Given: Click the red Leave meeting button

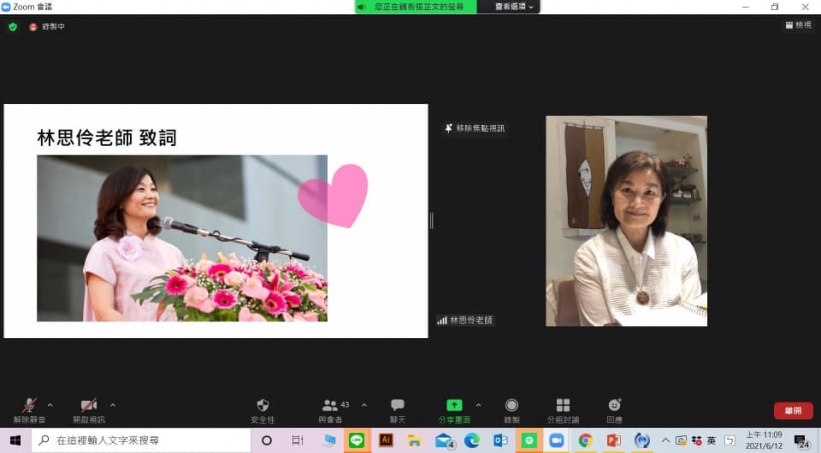Looking at the screenshot, I should click(792, 410).
